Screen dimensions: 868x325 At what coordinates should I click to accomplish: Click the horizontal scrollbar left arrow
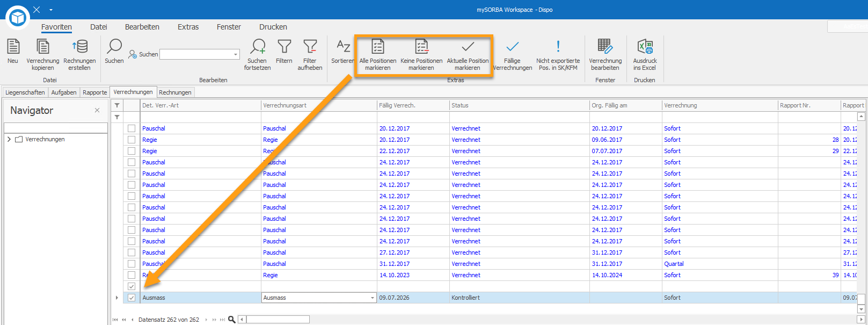(242, 320)
